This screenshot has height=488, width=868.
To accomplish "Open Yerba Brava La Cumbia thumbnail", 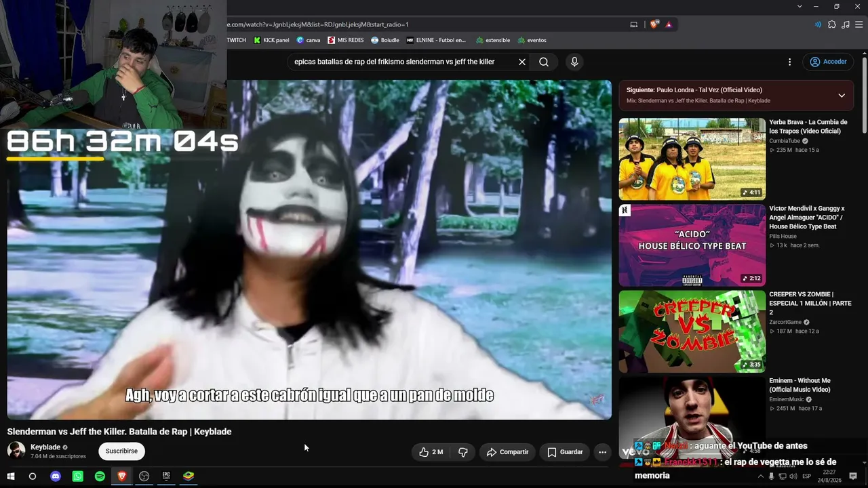I will (x=692, y=159).
